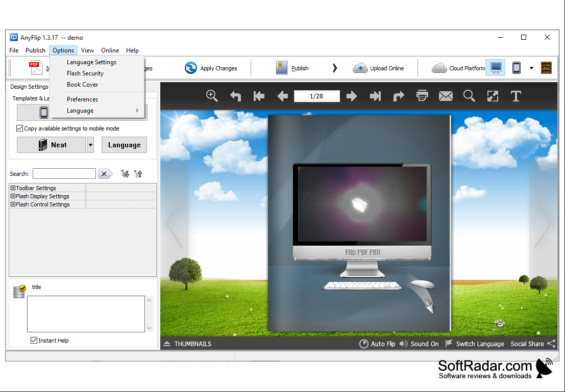Open the preview mode dropdown arrow
The height and width of the screenshot is (392, 565).
(531, 68)
